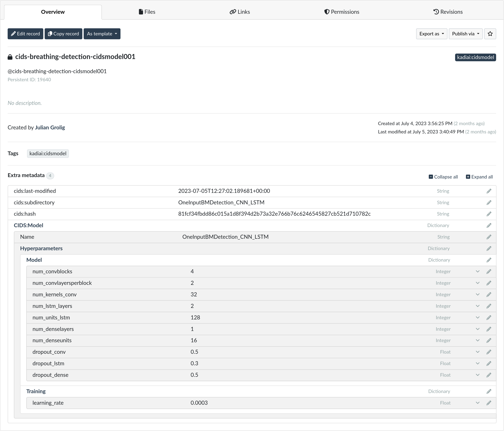Click edit pencil for dropout_lstm row
504x431 pixels.
pos(489,364)
